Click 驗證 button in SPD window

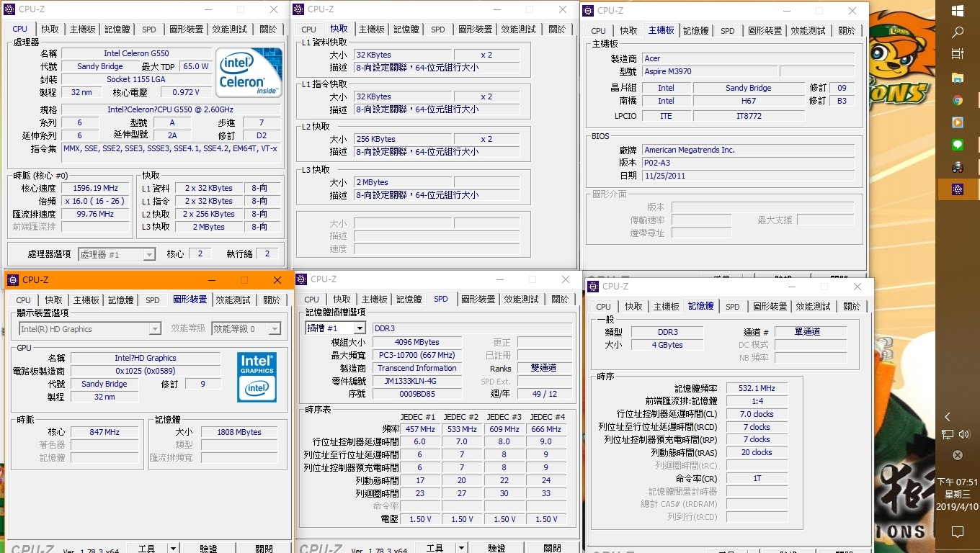tap(496, 549)
